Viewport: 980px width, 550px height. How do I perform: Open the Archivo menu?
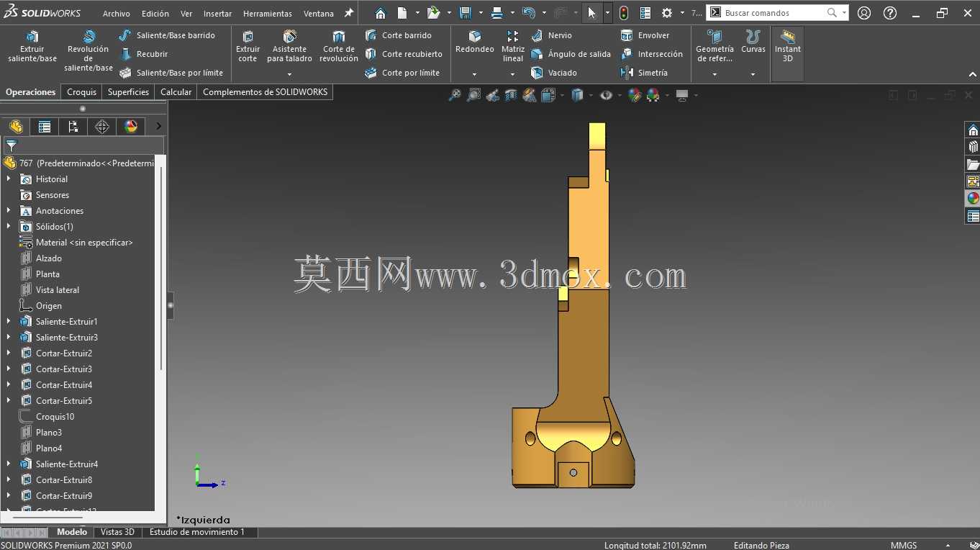click(x=117, y=14)
